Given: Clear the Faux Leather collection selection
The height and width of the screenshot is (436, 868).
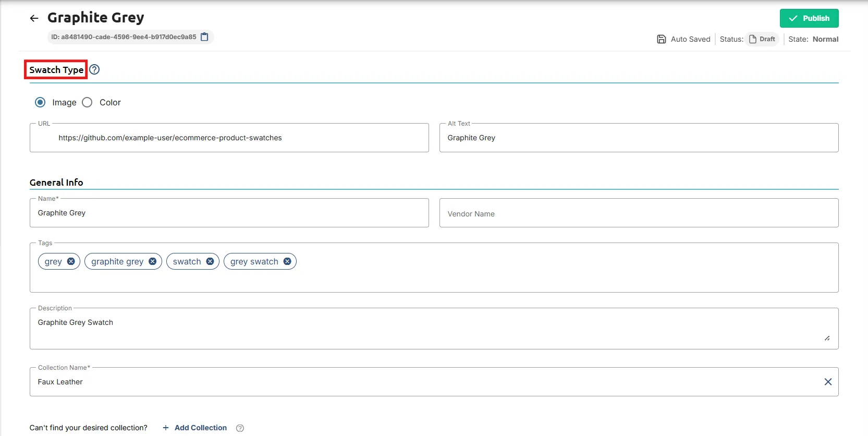Looking at the screenshot, I should [828, 382].
